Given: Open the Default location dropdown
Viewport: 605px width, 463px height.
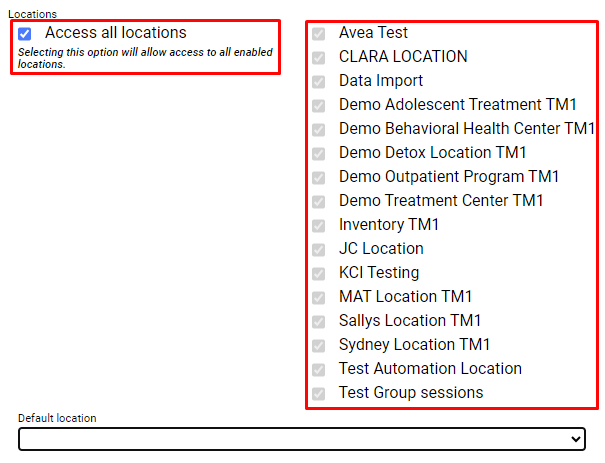Looking at the screenshot, I should coord(300,439).
